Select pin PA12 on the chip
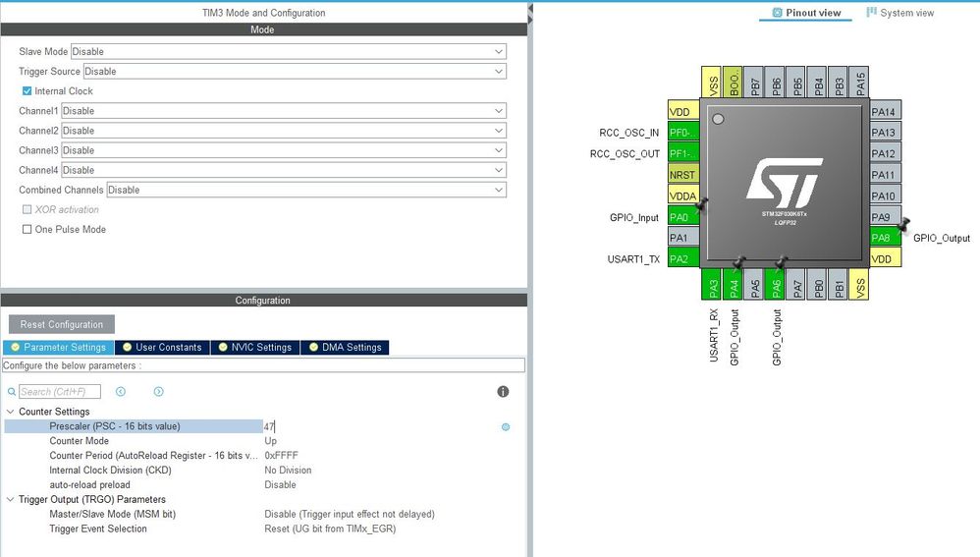Viewport: 980px width, 557px height. (x=885, y=154)
